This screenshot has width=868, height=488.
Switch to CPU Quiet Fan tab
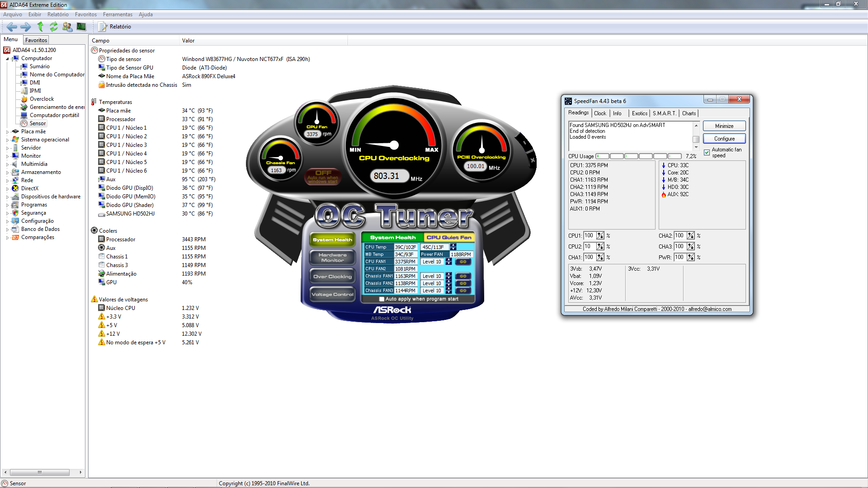(448, 237)
